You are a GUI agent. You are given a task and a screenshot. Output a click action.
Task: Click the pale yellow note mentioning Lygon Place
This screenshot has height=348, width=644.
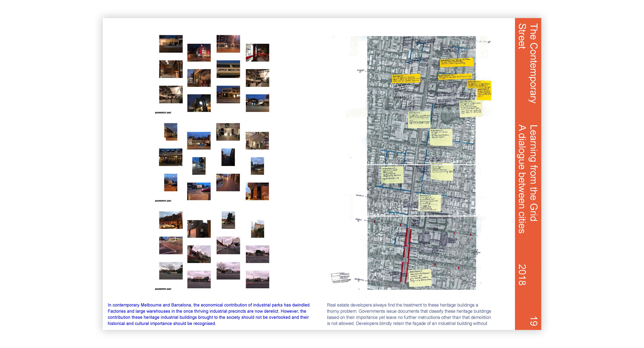click(471, 109)
